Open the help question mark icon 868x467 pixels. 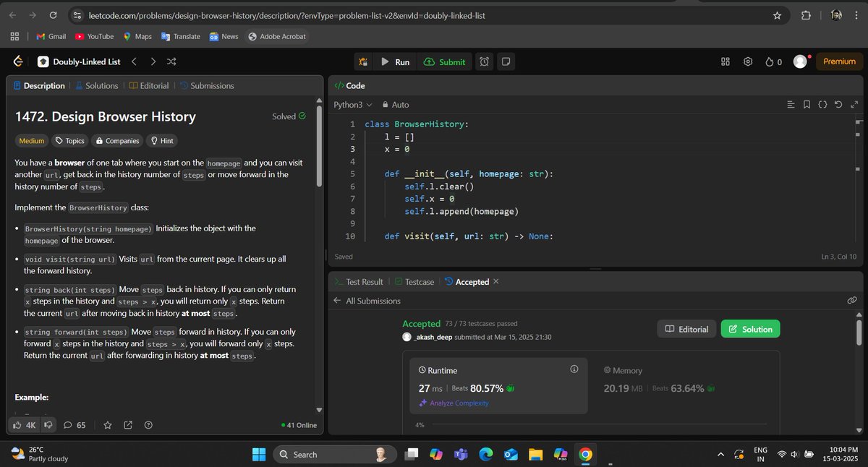click(x=148, y=425)
